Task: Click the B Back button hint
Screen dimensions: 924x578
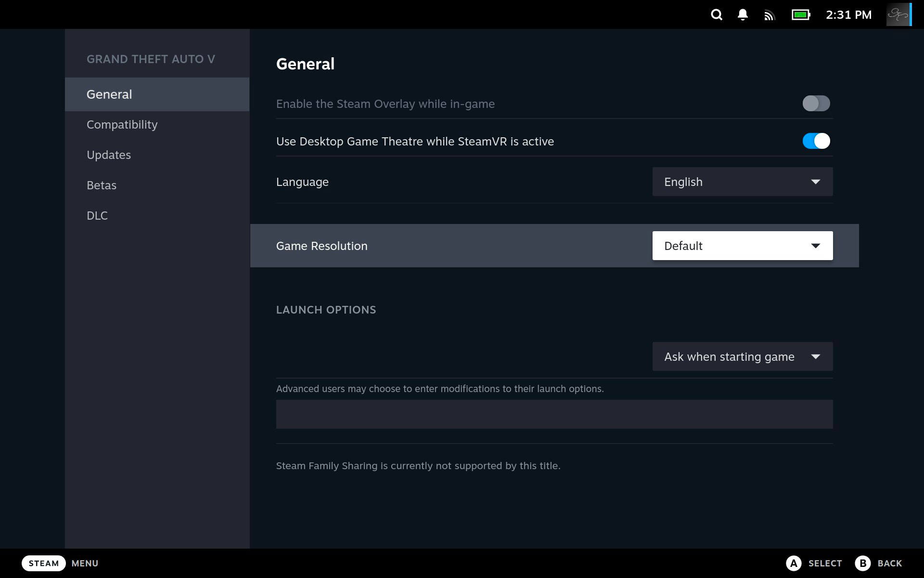Action: click(x=878, y=563)
